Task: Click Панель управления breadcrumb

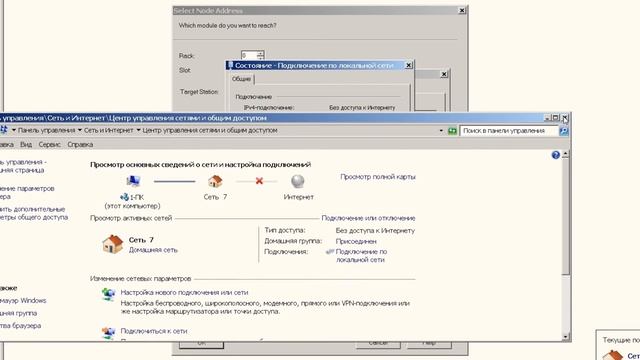Action: 47,130
